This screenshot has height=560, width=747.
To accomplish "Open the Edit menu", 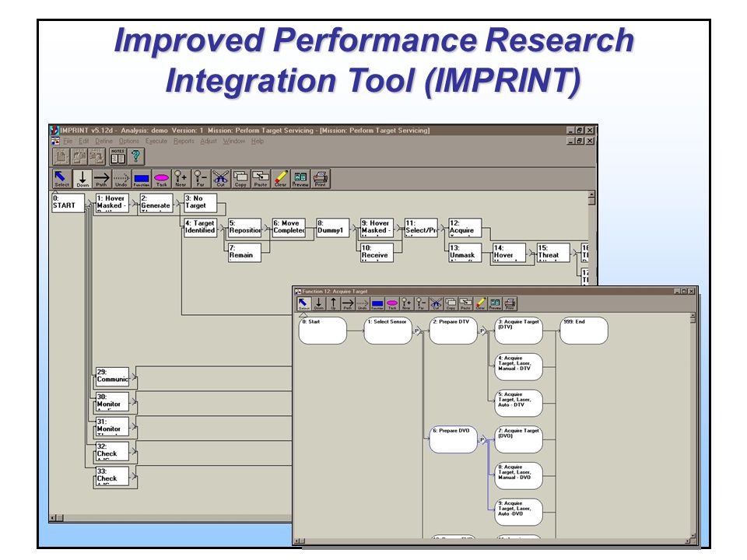I will click(x=84, y=141).
